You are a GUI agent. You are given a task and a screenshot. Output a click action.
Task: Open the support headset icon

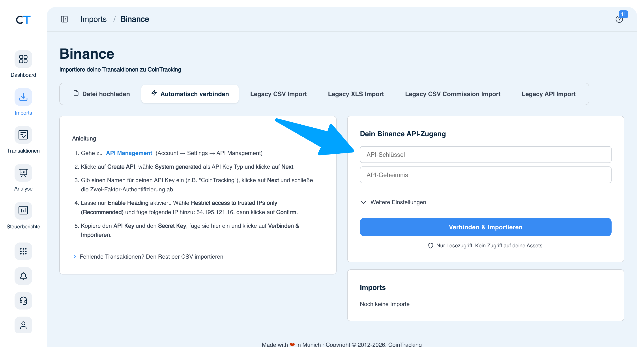tap(23, 301)
